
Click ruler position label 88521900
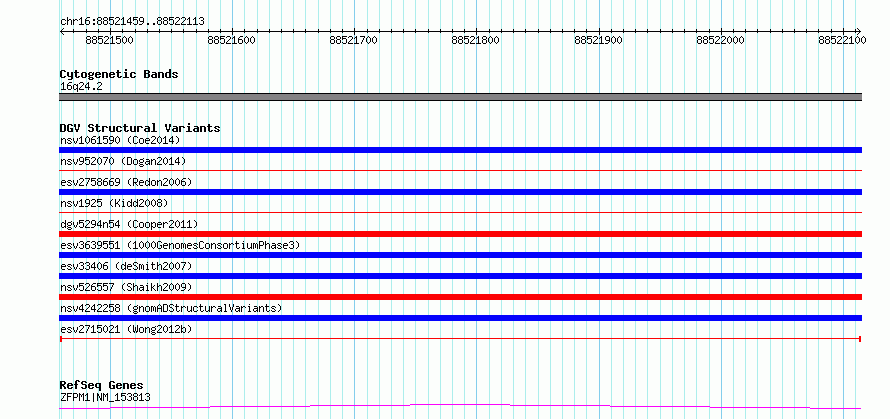click(598, 40)
